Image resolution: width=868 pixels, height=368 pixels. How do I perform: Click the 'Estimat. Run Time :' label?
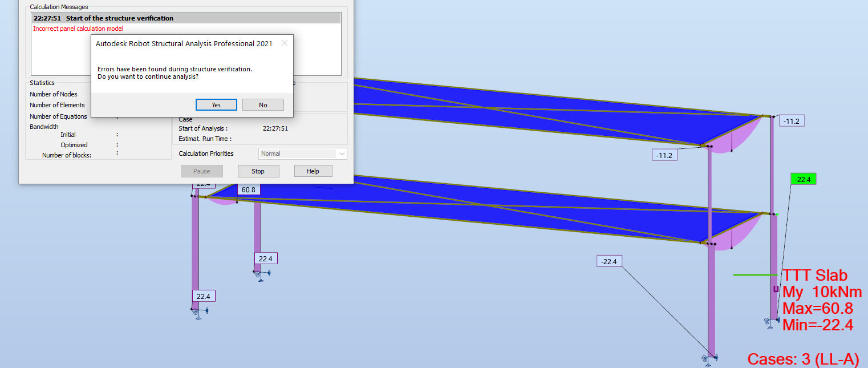click(205, 139)
